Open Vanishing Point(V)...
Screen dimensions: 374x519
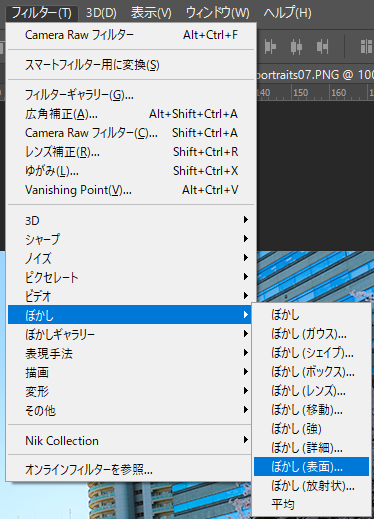coord(131,190)
